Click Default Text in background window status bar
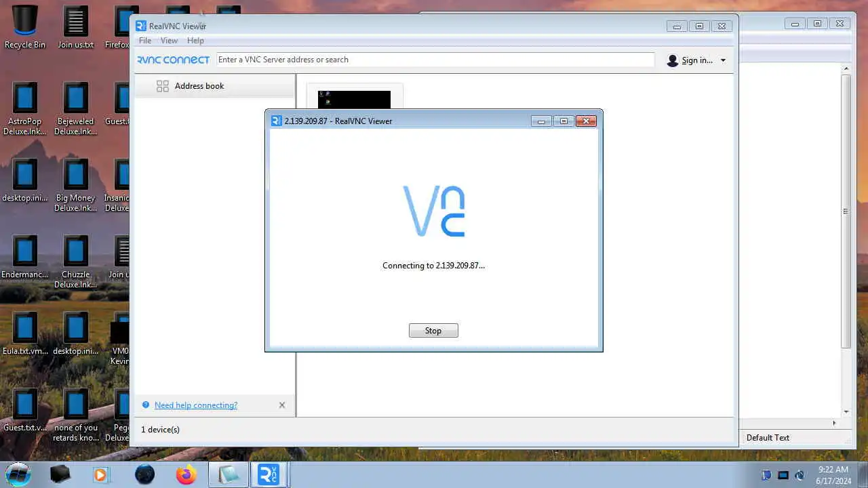868x488 pixels. [768, 438]
